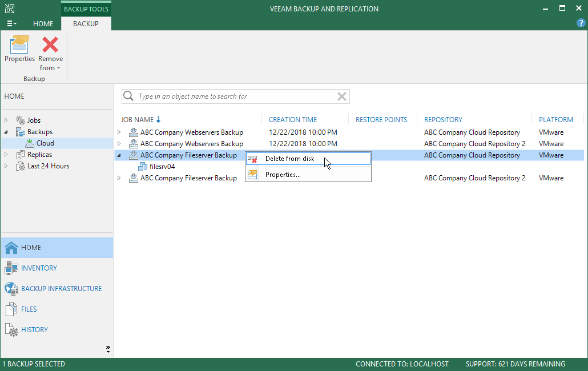Open the help question mark icon
This screenshot has height=371, width=588.
[x=581, y=23]
